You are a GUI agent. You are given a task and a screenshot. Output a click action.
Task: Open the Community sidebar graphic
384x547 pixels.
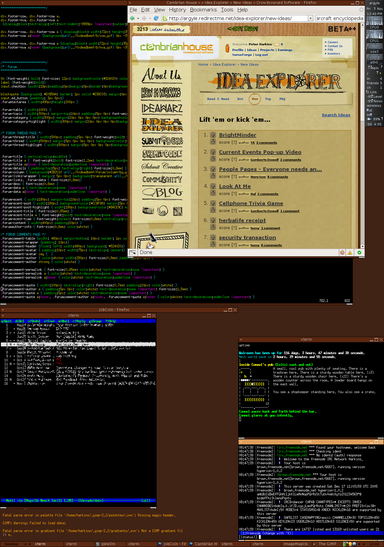tap(162, 179)
